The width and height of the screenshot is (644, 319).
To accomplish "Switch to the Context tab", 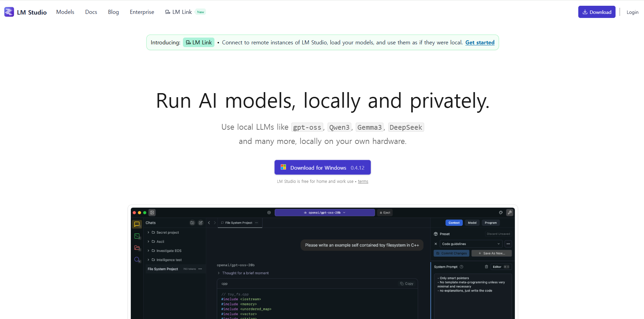I will tap(454, 223).
